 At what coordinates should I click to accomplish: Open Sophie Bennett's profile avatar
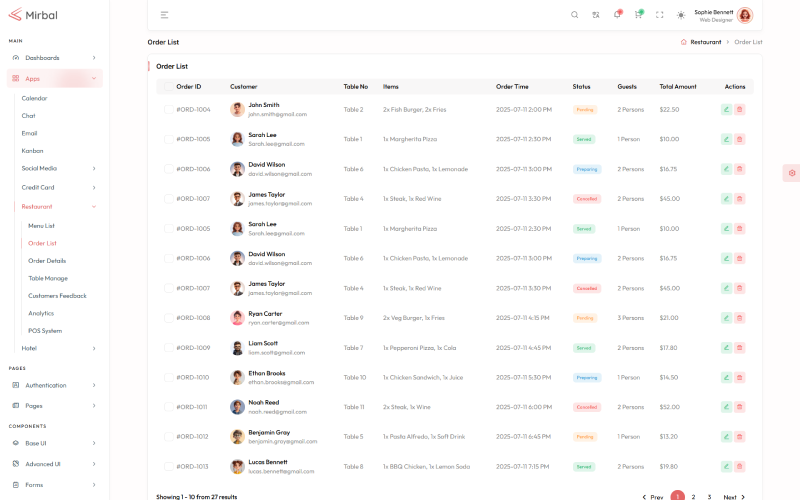[745, 15]
